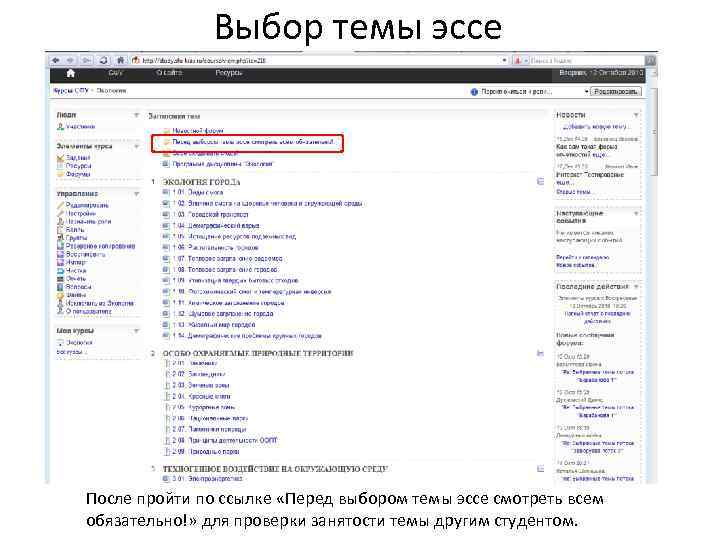Viewport: 720px width, 540px height.
Task: Click the Задания icon in Элементы курса block
Action: [60, 158]
